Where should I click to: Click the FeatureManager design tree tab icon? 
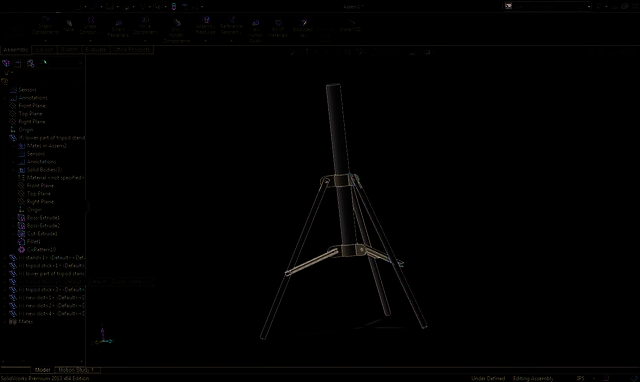(x=6, y=63)
